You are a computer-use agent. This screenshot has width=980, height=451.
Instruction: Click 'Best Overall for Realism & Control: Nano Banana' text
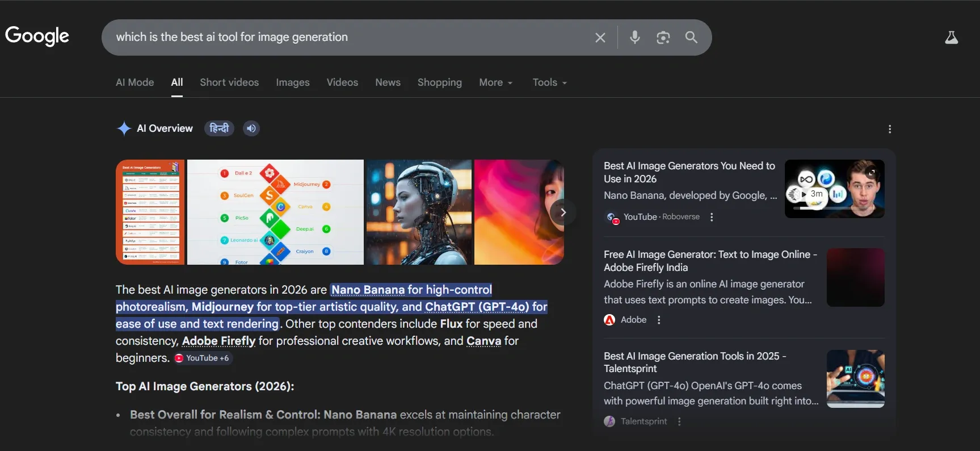[x=263, y=415]
